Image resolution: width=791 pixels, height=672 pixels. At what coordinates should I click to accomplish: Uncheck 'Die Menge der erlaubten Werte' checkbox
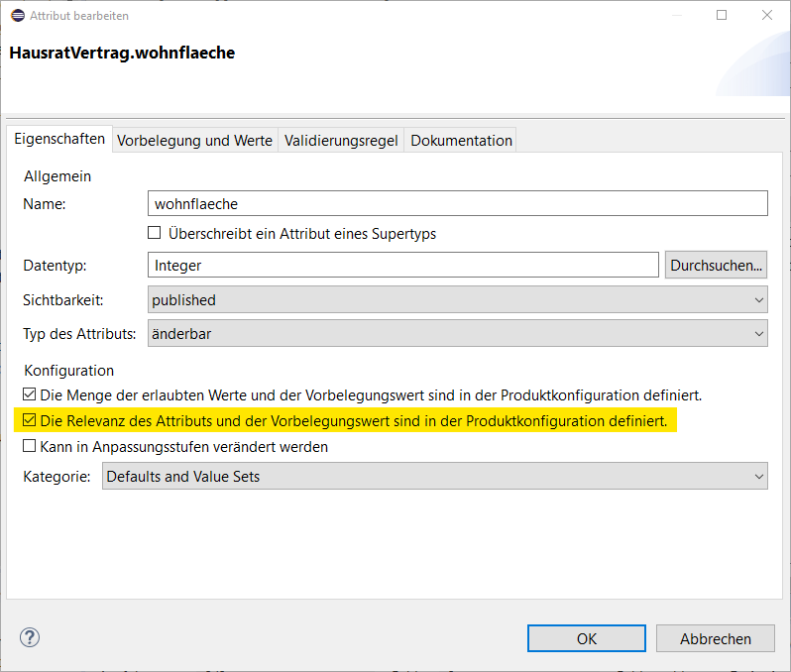point(30,394)
